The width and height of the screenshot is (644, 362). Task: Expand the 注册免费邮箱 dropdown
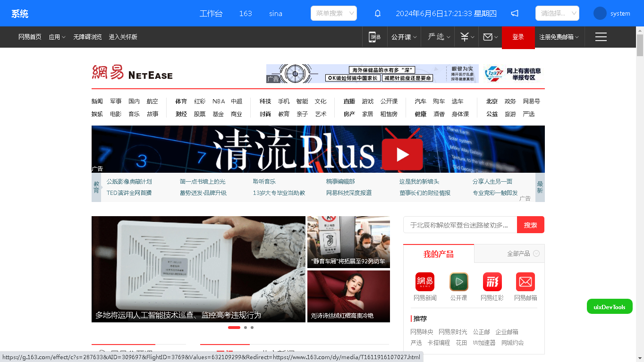coord(559,37)
